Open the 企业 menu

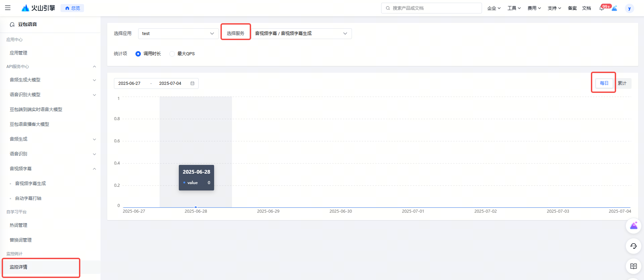tap(494, 8)
